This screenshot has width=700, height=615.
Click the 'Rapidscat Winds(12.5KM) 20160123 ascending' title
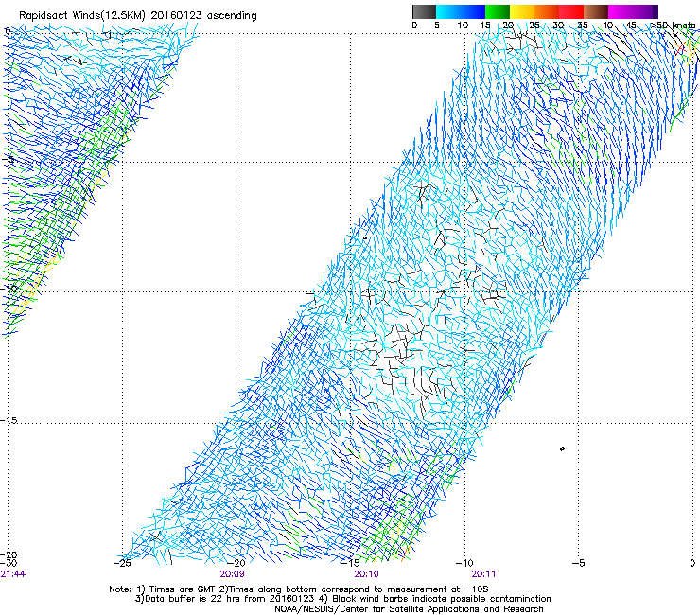click(138, 15)
